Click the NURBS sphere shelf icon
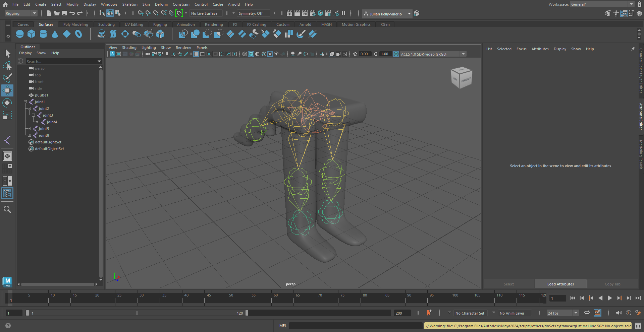Screen dimensions: 644x332 (x=20, y=34)
